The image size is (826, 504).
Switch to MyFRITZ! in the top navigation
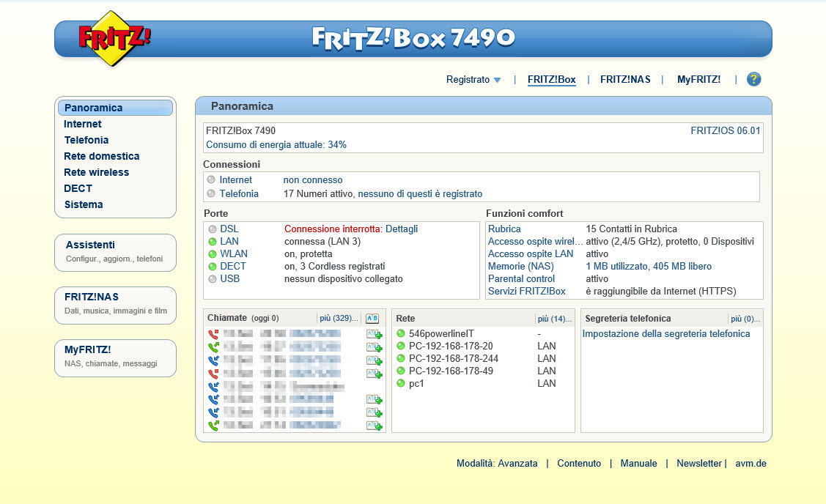(699, 80)
